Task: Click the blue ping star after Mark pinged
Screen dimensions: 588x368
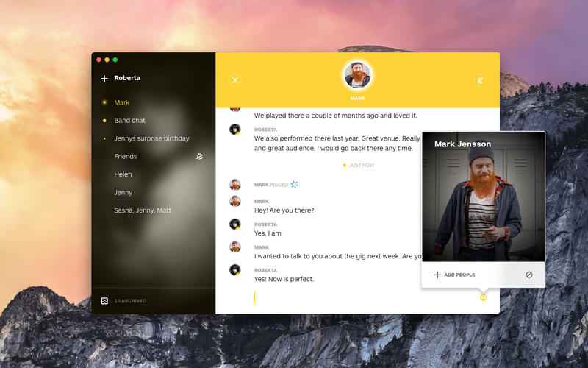Action: pos(295,185)
